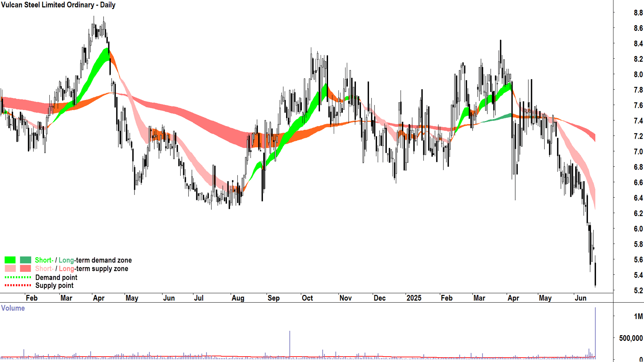Viewport: 644px width, 362px height.
Task: Click the 8.8 price axis label
Action: 638,13
